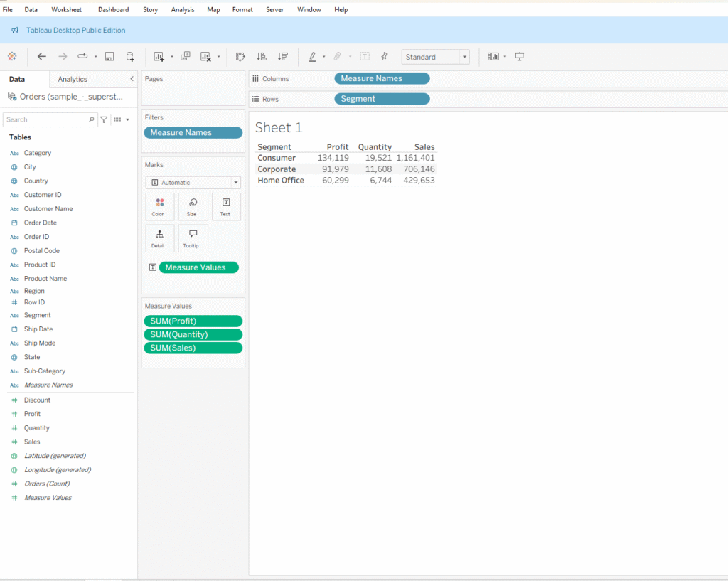Click the filter fields funnel icon

[105, 120]
